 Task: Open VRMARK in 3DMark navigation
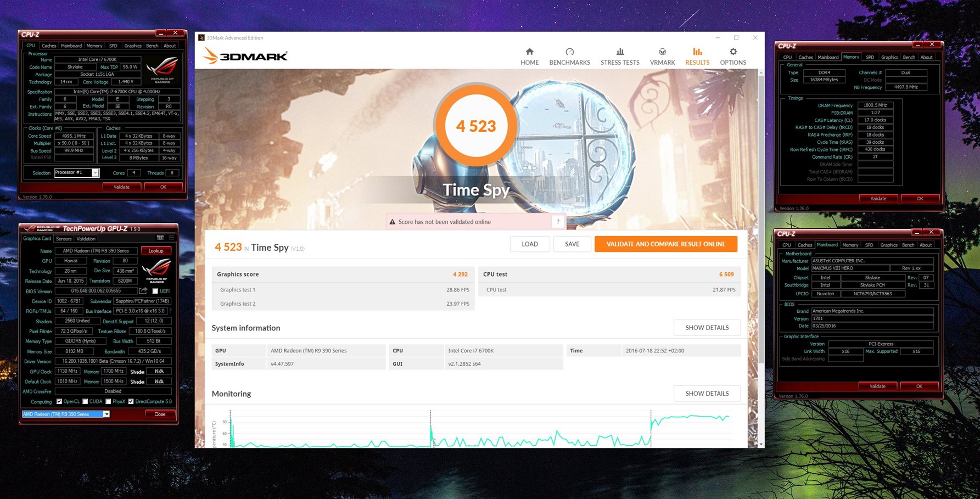click(x=662, y=57)
